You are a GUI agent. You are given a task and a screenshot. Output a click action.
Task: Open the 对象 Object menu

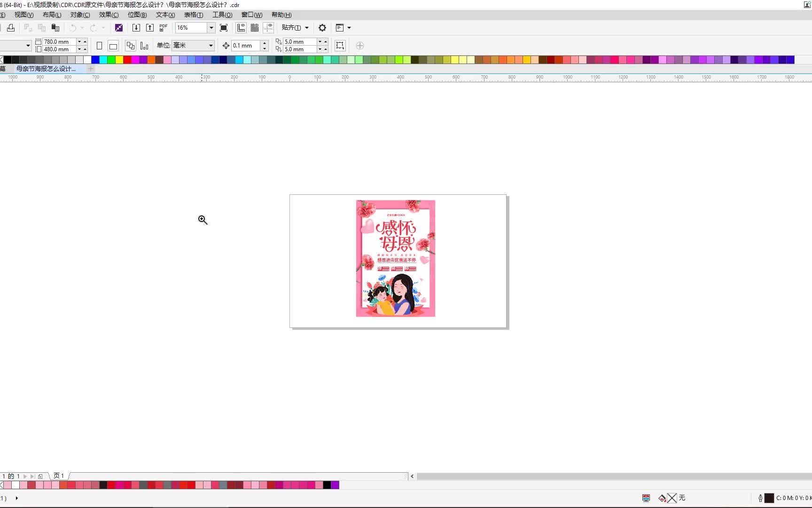click(80, 15)
